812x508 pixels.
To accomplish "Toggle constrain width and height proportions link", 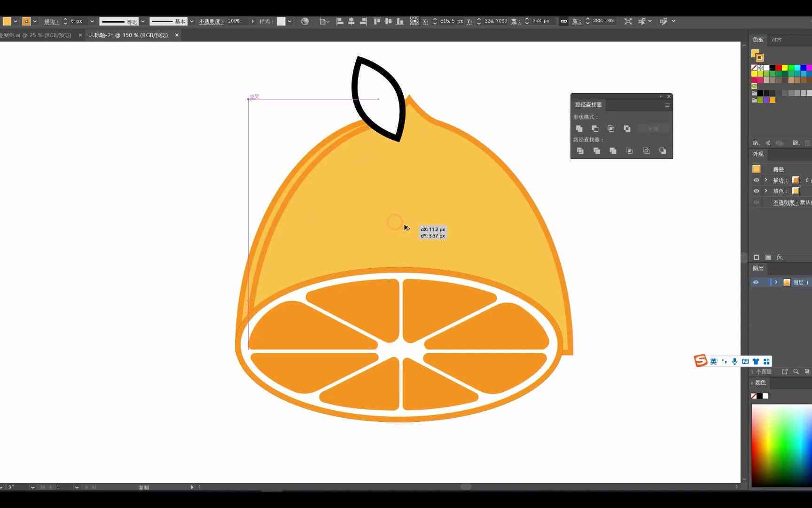I will pyautogui.click(x=563, y=21).
